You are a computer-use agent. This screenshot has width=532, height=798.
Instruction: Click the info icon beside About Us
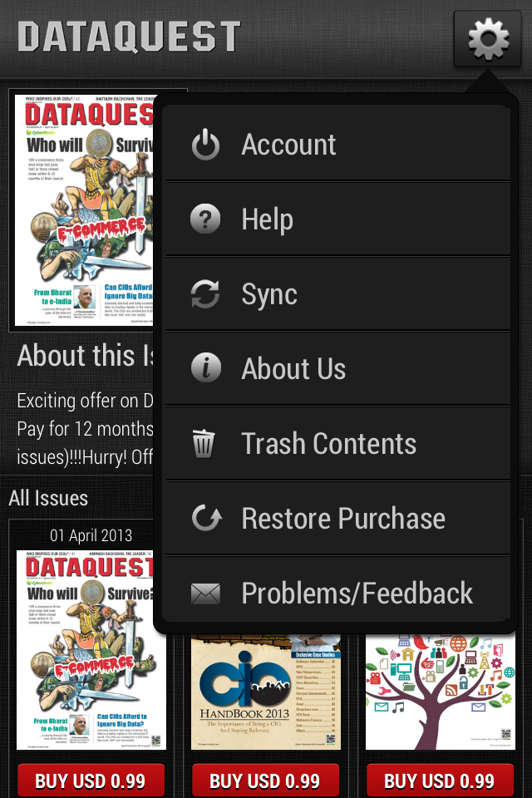pyautogui.click(x=205, y=367)
